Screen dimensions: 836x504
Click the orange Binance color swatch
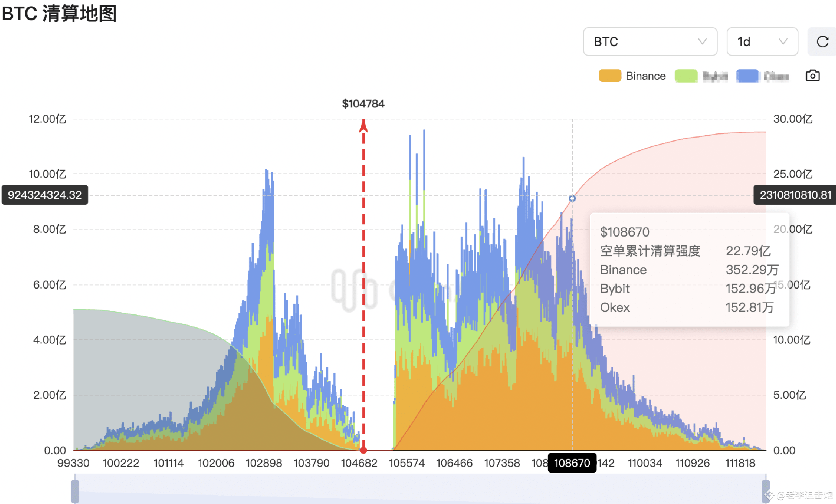click(x=610, y=76)
